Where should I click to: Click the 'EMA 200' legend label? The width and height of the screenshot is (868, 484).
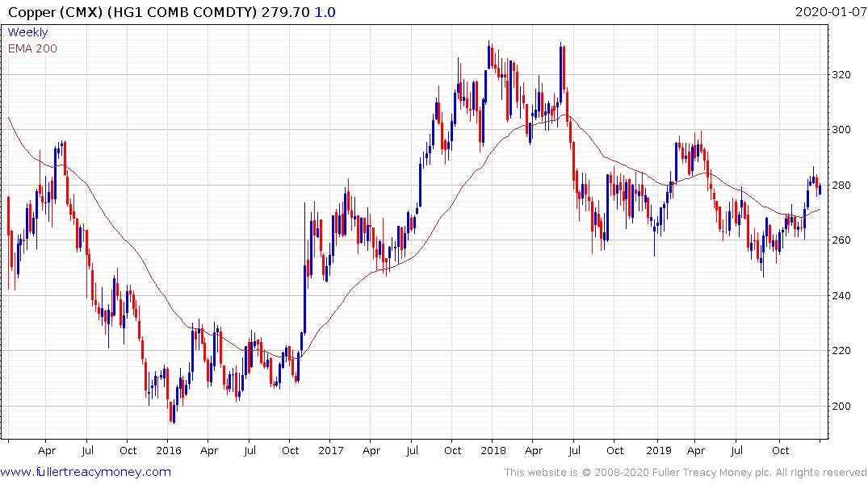coord(32,48)
